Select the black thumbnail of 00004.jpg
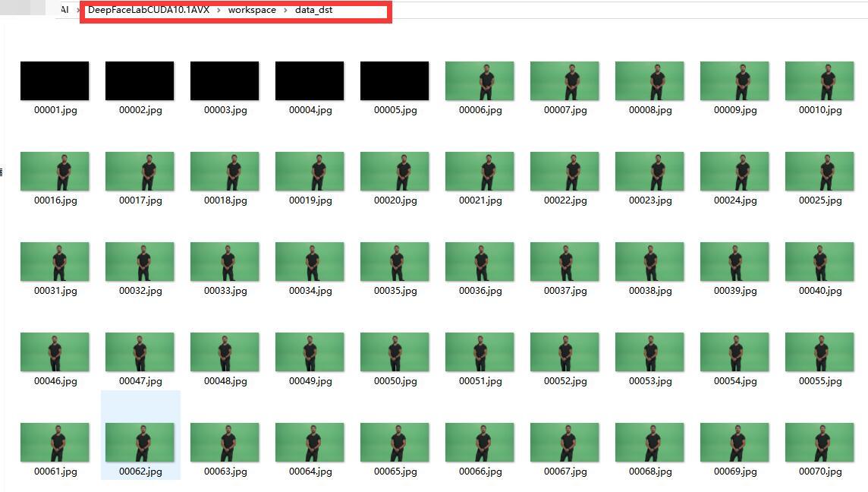Viewport: 868px width, 492px height. coord(310,81)
